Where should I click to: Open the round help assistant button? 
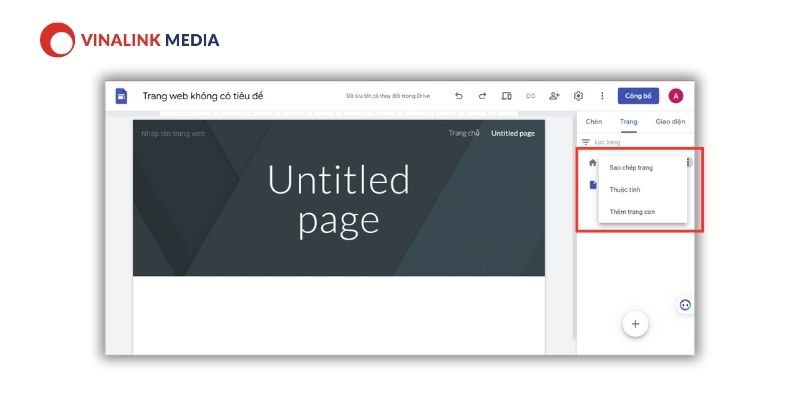point(685,305)
